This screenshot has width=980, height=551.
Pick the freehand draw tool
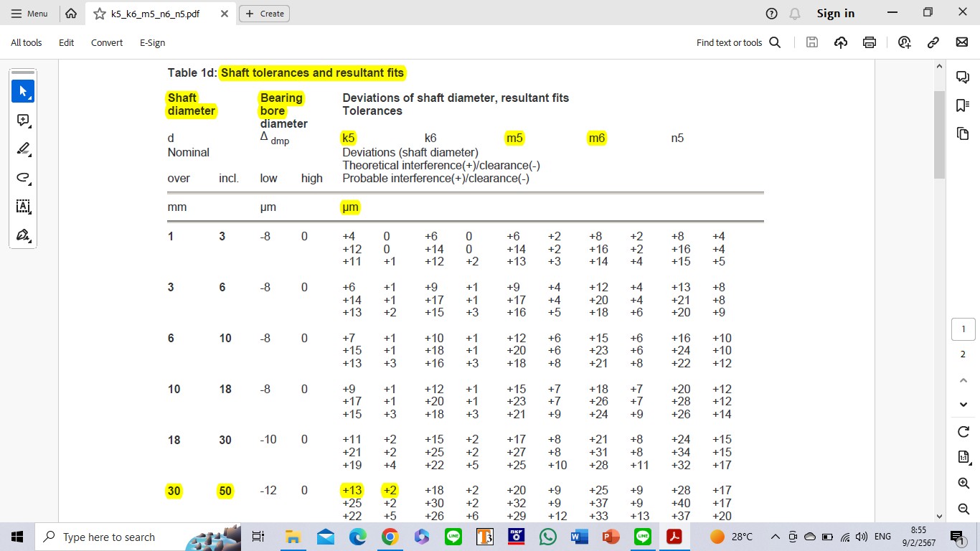pos(23,178)
